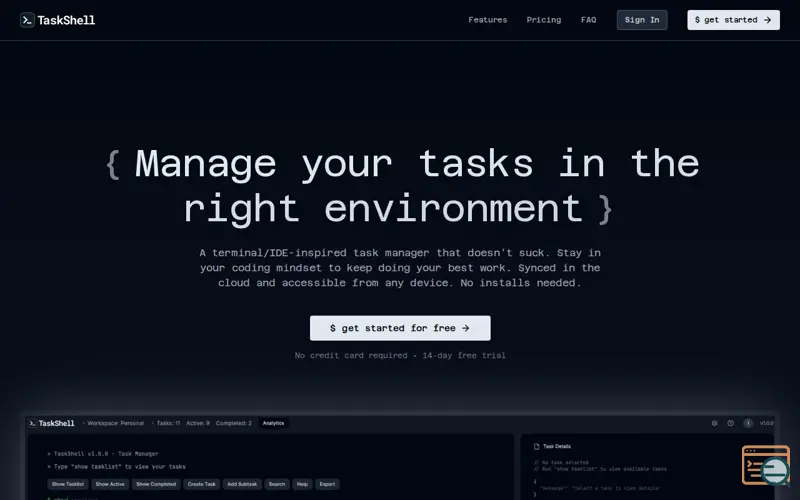Click the Export button in the terminal
This screenshot has width=800, height=500.
point(328,484)
